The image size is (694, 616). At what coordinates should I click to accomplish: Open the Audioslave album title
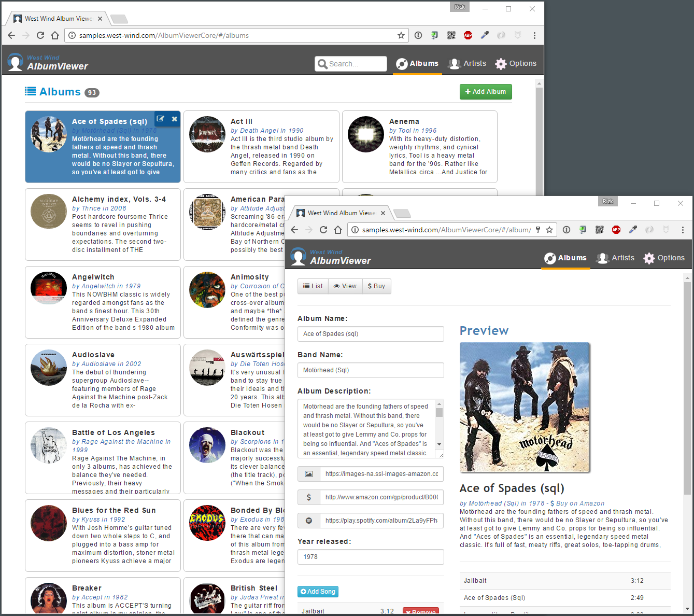93,355
